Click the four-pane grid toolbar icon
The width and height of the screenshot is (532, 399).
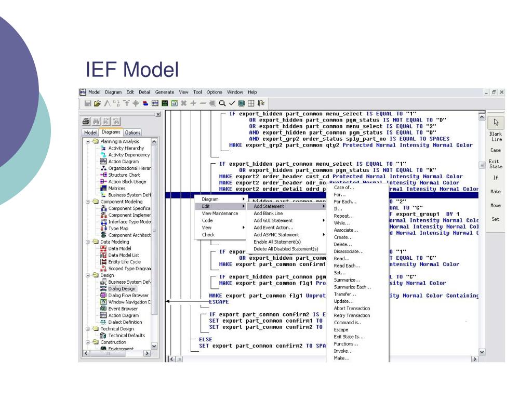point(251,103)
